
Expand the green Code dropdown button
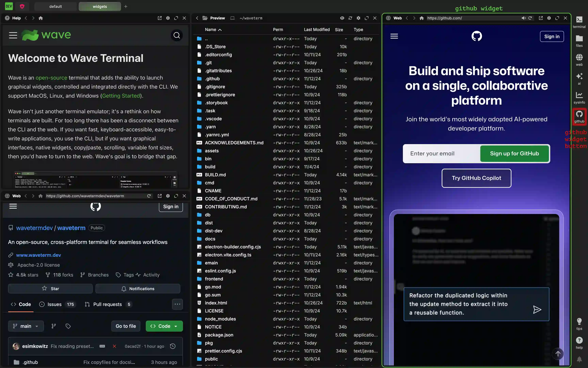coord(164,326)
